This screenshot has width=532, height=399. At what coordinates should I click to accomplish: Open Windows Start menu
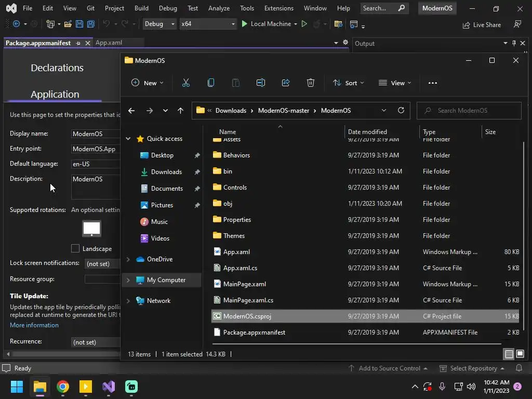click(x=17, y=387)
